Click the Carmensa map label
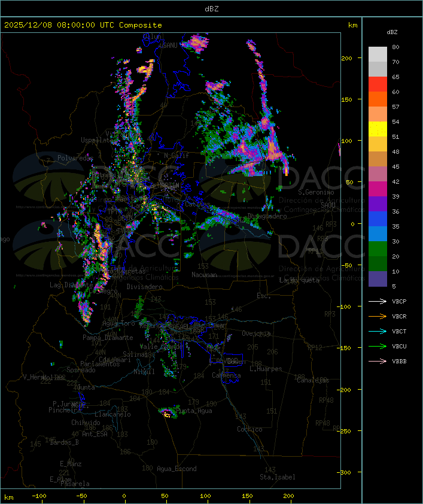The width and height of the screenshot is (423, 504). pos(226,375)
